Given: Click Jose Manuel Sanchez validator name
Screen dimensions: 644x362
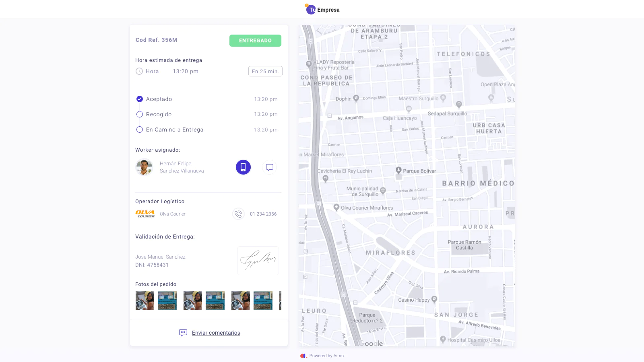Looking at the screenshot, I should [160, 257].
